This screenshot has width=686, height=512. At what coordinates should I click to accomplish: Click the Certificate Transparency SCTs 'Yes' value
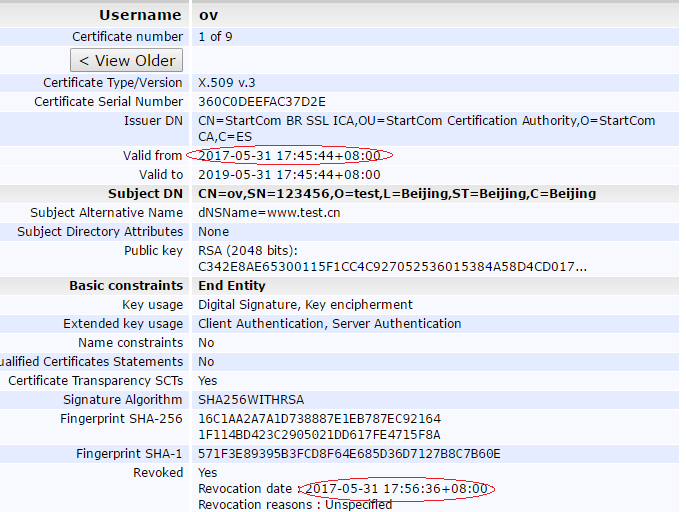coord(207,381)
